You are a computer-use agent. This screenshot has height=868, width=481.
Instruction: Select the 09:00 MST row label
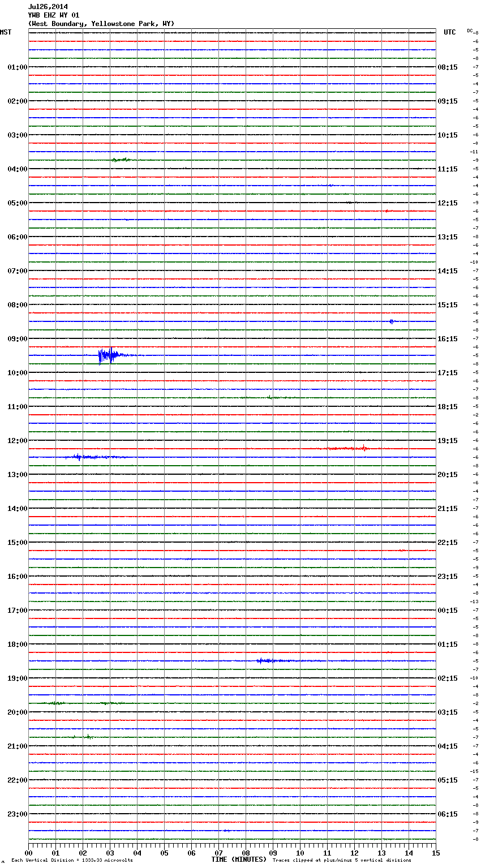pos(18,339)
